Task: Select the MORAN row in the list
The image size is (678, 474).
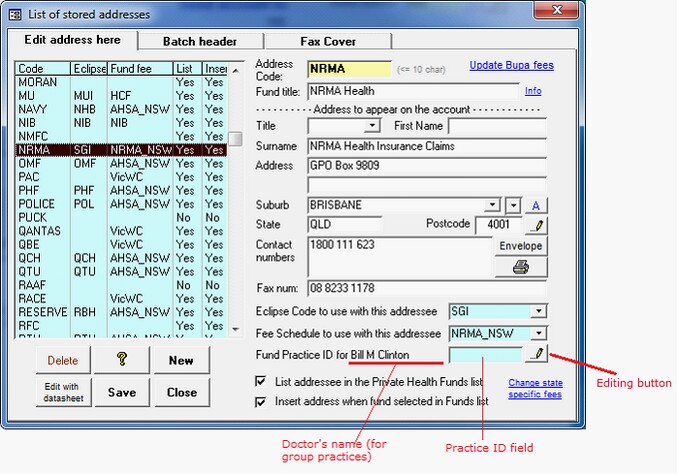Action: (121, 82)
